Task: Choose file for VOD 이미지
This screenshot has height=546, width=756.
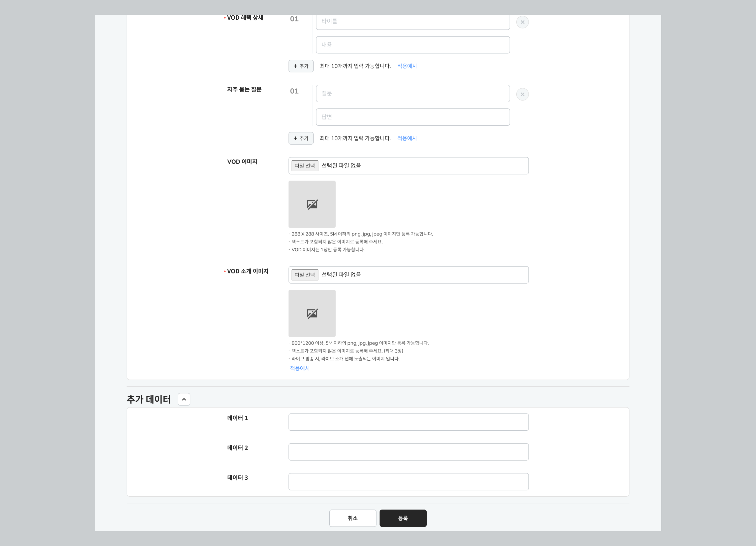Action: coord(305,165)
